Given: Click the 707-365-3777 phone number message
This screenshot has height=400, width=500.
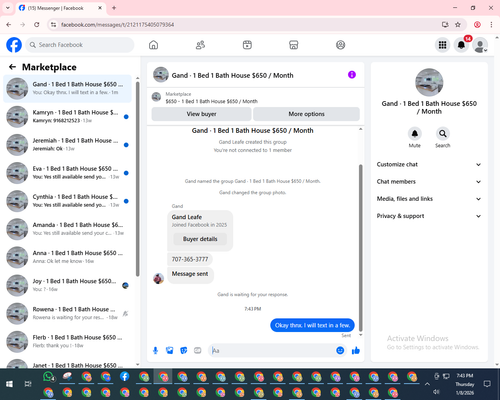Looking at the screenshot, I should [x=190, y=259].
